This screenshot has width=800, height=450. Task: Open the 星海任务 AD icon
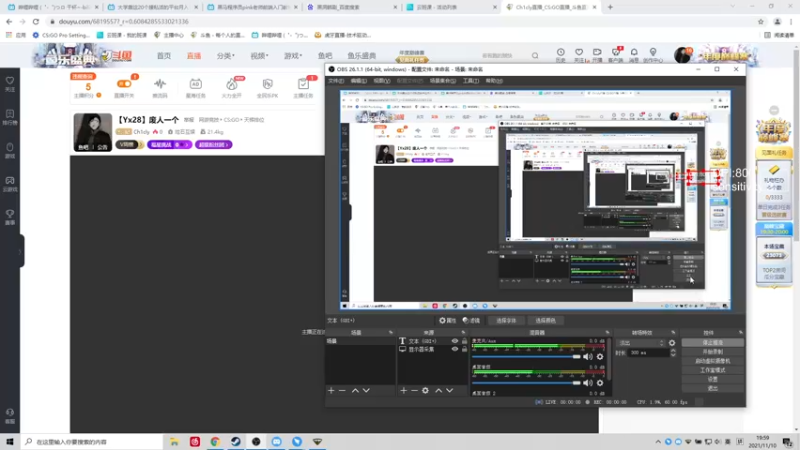click(x=195, y=87)
